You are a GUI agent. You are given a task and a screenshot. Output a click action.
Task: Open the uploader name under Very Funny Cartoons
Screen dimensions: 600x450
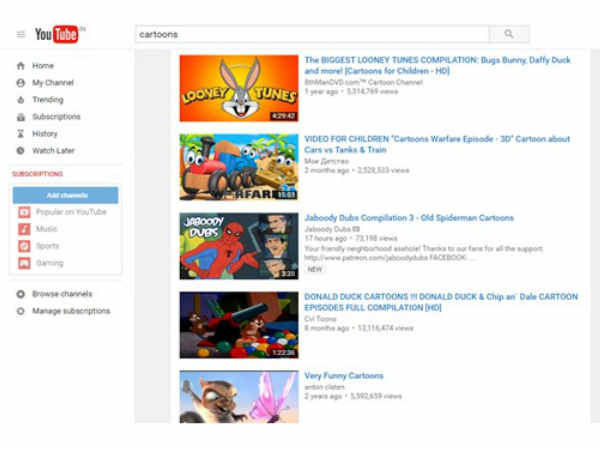coord(324,387)
